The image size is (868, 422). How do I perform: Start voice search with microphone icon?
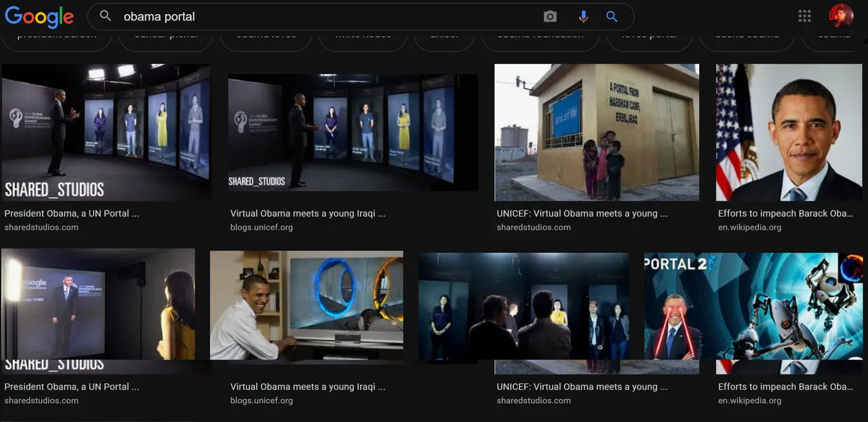(583, 16)
